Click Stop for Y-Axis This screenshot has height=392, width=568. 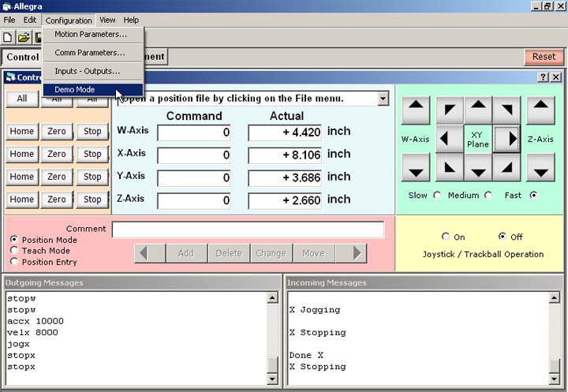tap(92, 177)
